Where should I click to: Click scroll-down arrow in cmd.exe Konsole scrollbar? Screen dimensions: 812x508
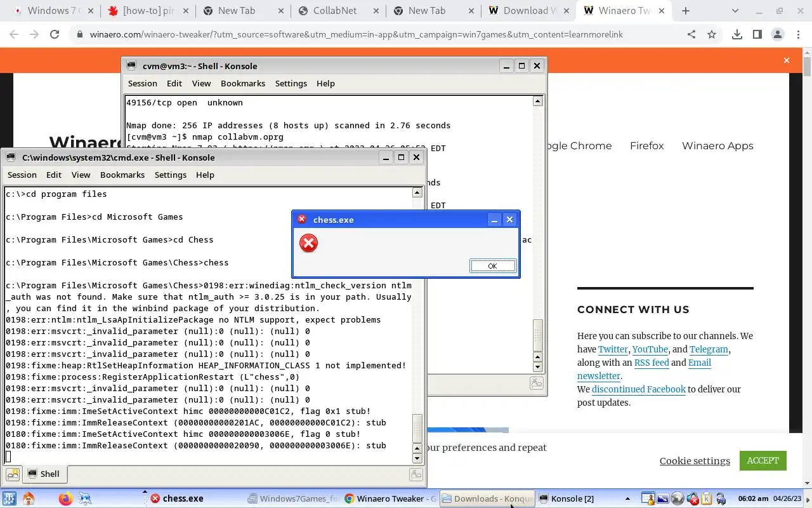(417, 458)
